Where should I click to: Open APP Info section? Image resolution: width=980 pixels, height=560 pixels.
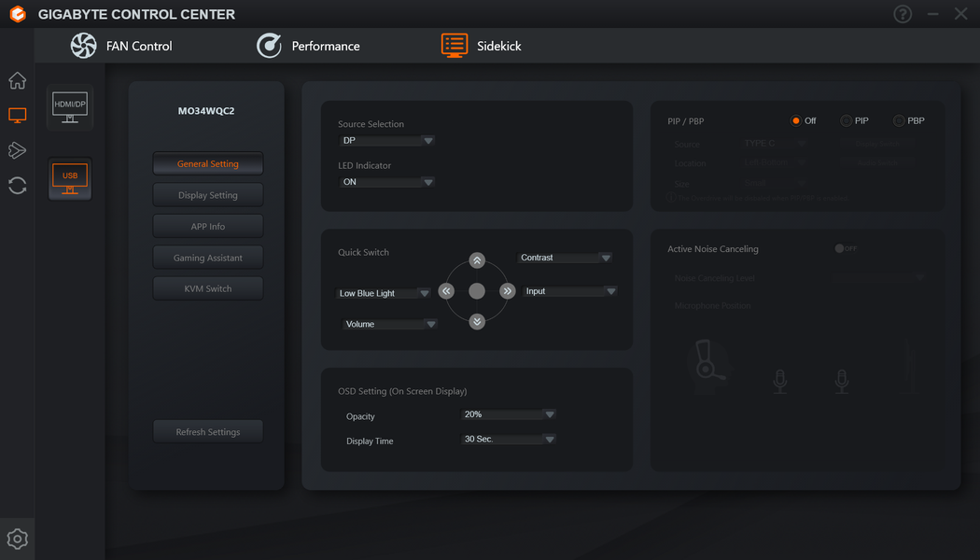pos(208,226)
